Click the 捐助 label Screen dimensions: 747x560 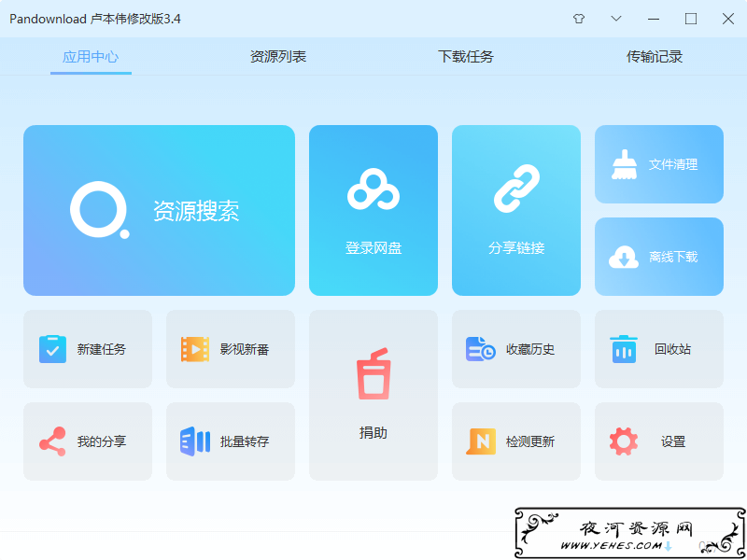pyautogui.click(x=373, y=433)
